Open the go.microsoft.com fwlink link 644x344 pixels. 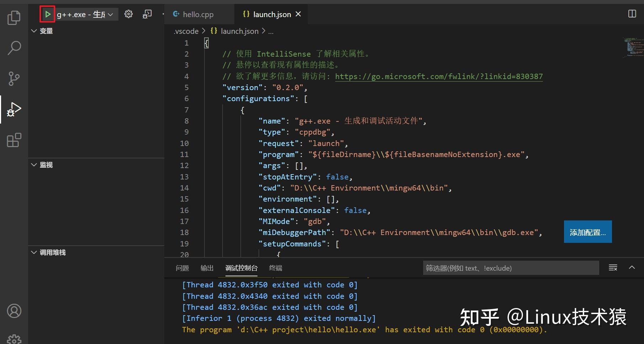point(438,76)
